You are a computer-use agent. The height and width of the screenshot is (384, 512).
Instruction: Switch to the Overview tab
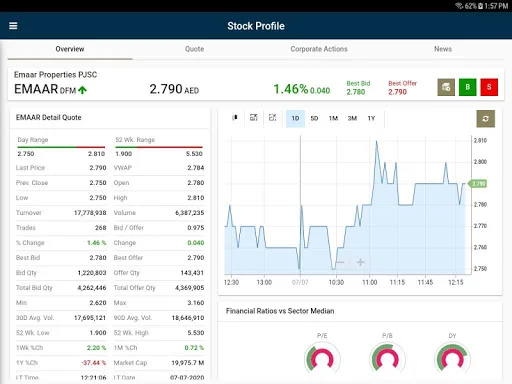tap(70, 49)
